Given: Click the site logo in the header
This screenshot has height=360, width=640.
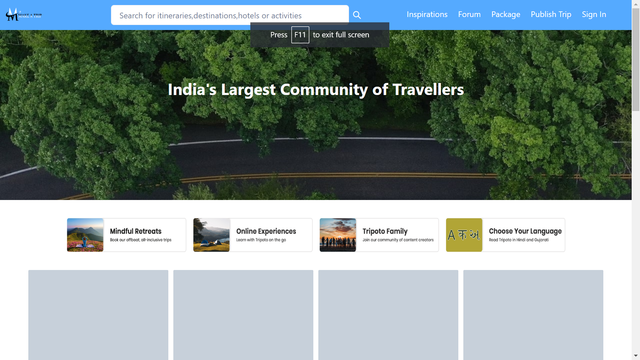Looking at the screenshot, I should pyautogui.click(x=24, y=15).
